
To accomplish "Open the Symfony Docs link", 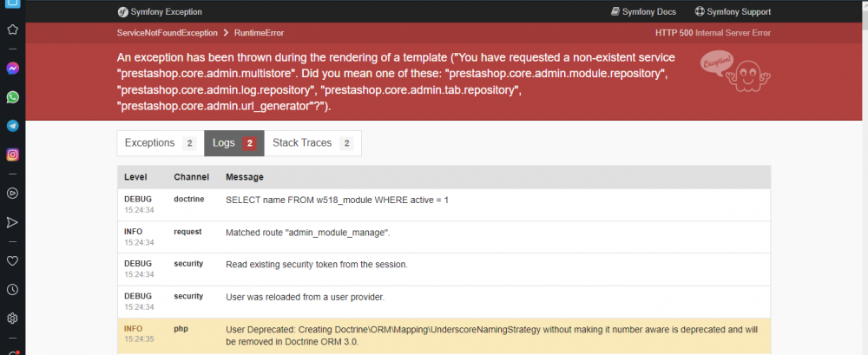I will click(643, 11).
